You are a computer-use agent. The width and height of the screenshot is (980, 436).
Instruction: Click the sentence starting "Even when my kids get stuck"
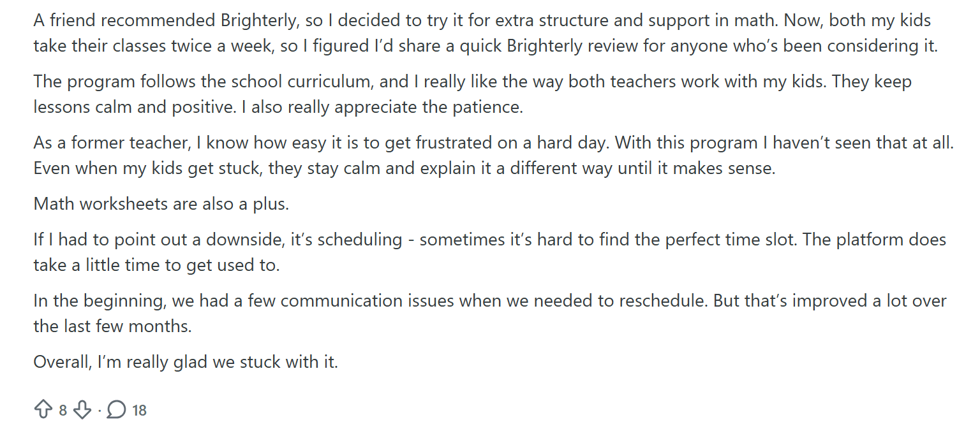coord(404,168)
